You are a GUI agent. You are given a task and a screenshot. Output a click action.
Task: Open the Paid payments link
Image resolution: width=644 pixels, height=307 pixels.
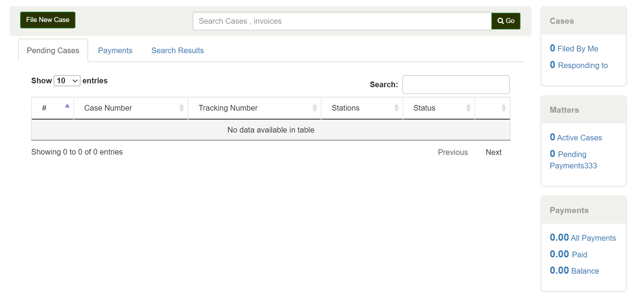[x=568, y=254]
